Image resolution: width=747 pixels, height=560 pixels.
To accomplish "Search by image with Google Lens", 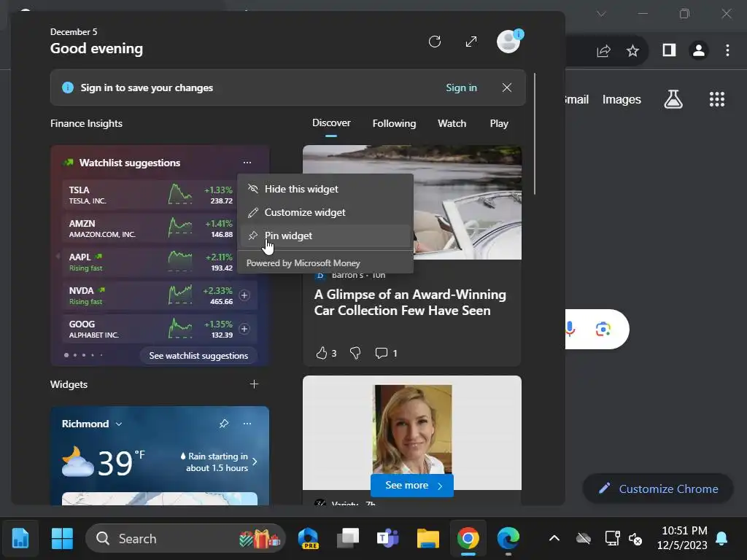I will tap(603, 329).
